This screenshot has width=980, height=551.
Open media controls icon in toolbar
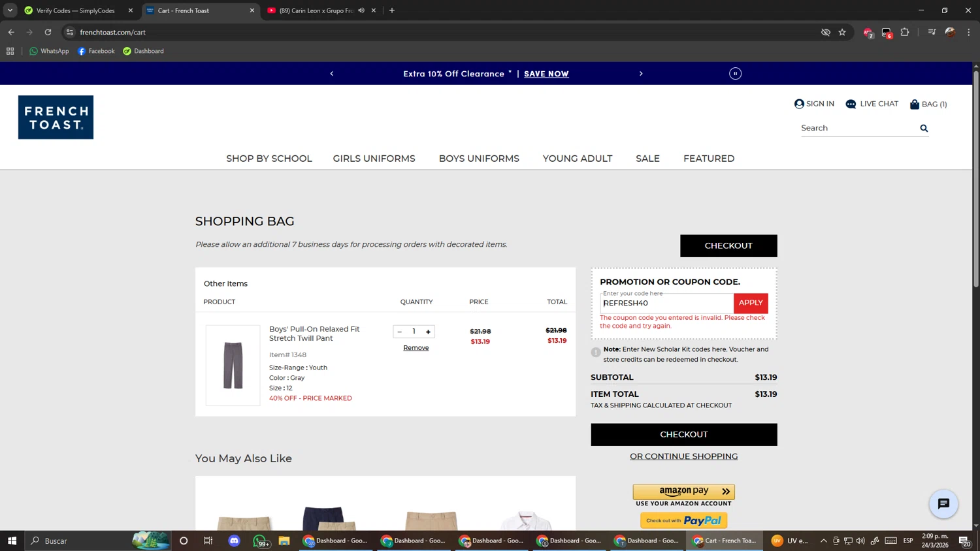(932, 32)
